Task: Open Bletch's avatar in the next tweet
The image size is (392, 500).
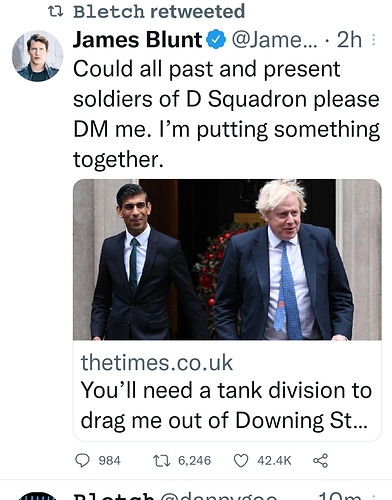Action: pos(37,496)
